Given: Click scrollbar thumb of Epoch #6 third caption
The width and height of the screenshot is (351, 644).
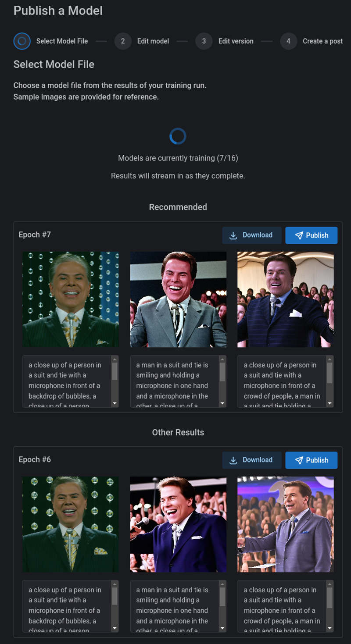Looking at the screenshot, I should 330,598.
